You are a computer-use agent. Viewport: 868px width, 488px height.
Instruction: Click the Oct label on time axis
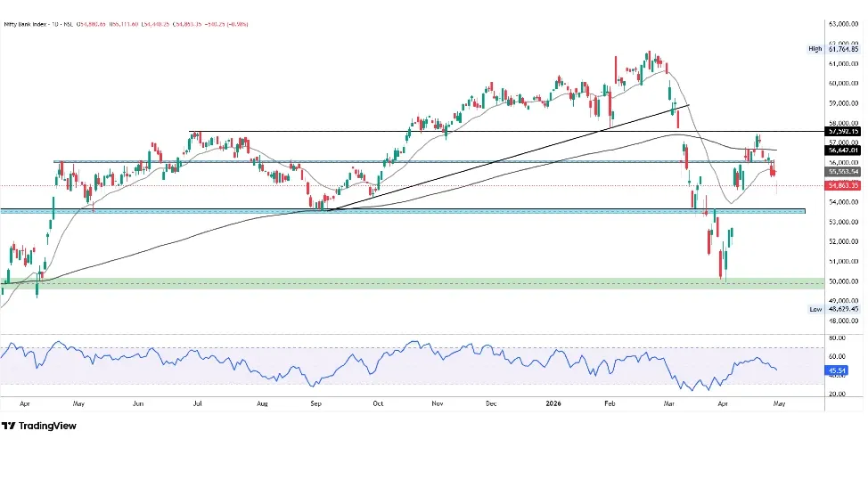pos(378,403)
